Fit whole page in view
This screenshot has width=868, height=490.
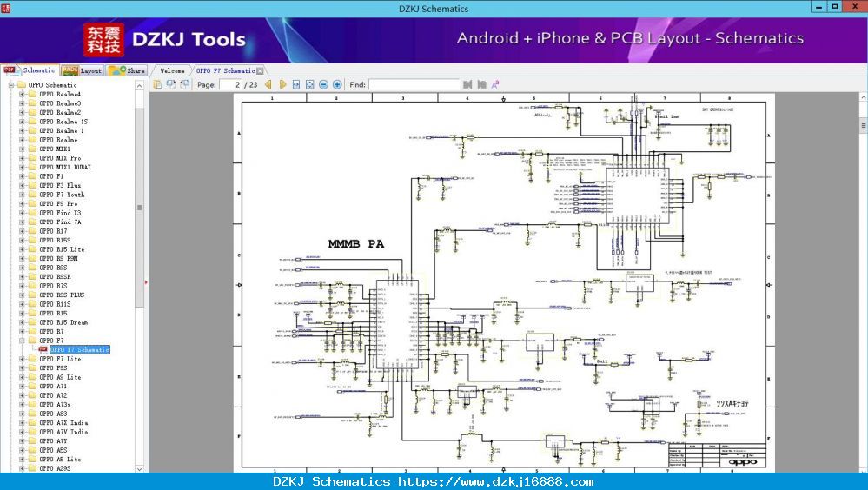coord(310,85)
